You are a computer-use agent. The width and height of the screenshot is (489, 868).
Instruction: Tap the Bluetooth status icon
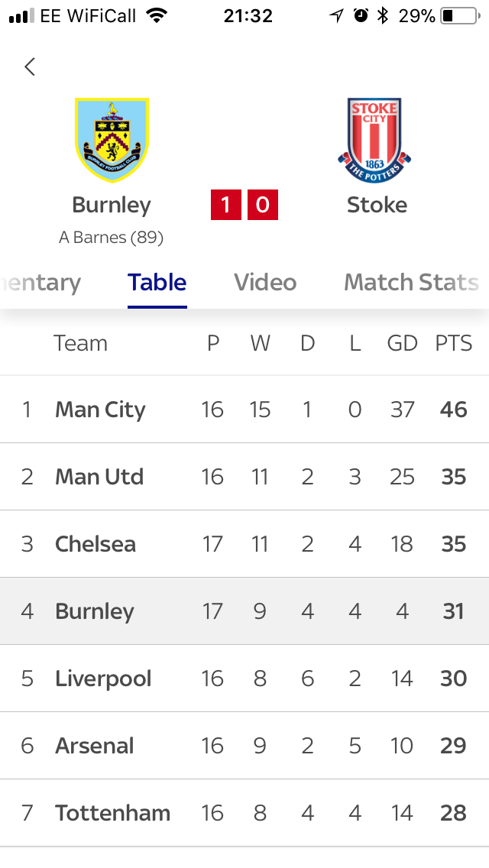[x=382, y=15]
